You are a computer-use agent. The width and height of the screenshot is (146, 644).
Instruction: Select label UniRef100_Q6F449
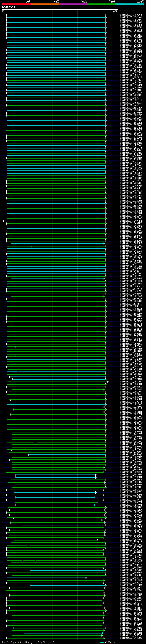coord(131,42)
